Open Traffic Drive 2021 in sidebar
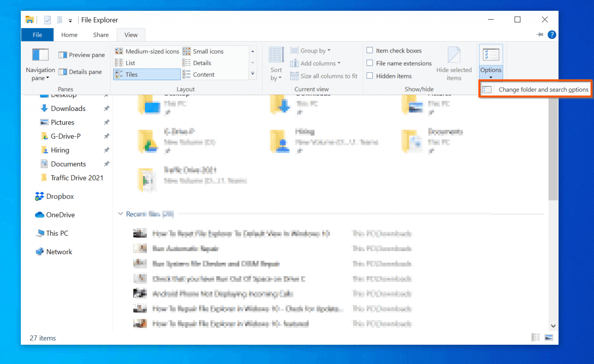 [76, 178]
